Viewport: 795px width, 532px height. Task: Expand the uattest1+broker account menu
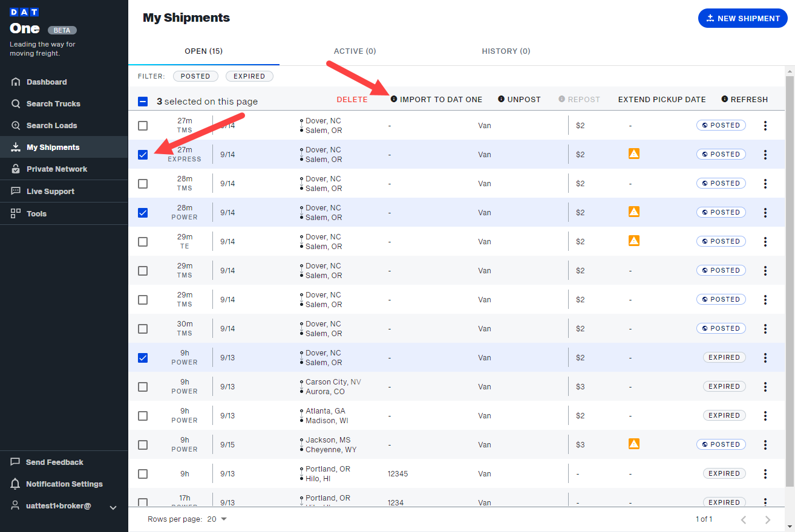tap(113, 508)
